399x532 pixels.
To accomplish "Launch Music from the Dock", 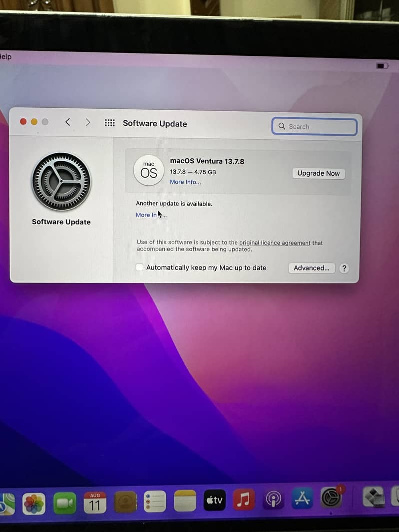I will click(x=244, y=500).
